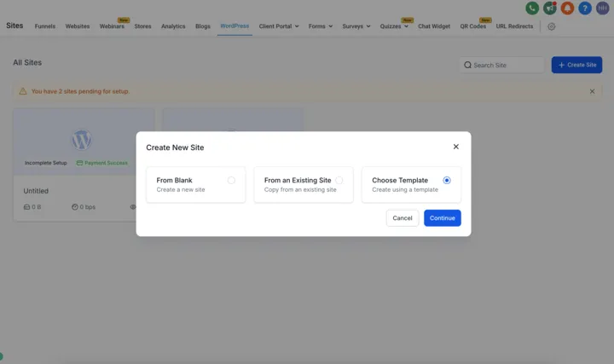This screenshot has height=364, width=614.
Task: Open the QR Codes tab
Action: coord(472,26)
